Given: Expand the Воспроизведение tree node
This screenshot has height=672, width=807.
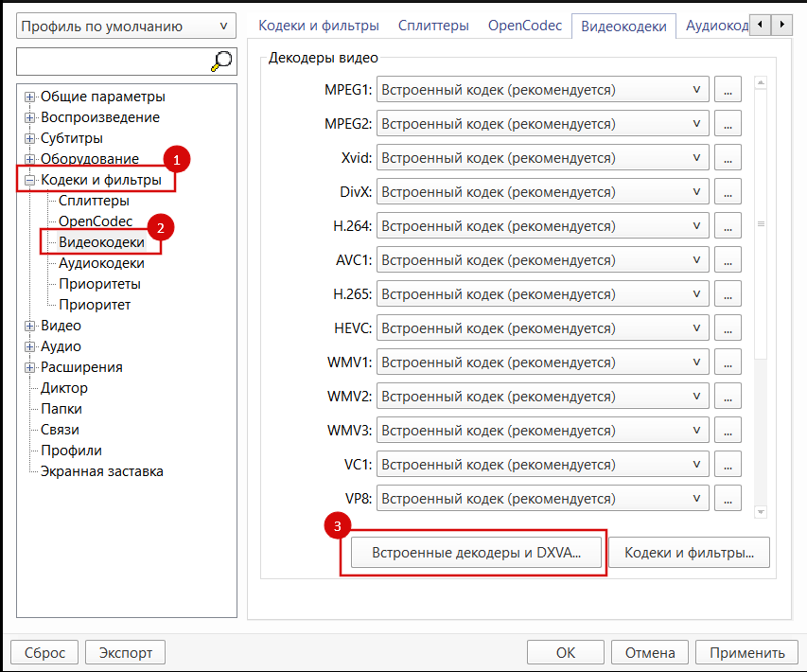Looking at the screenshot, I should (28, 116).
